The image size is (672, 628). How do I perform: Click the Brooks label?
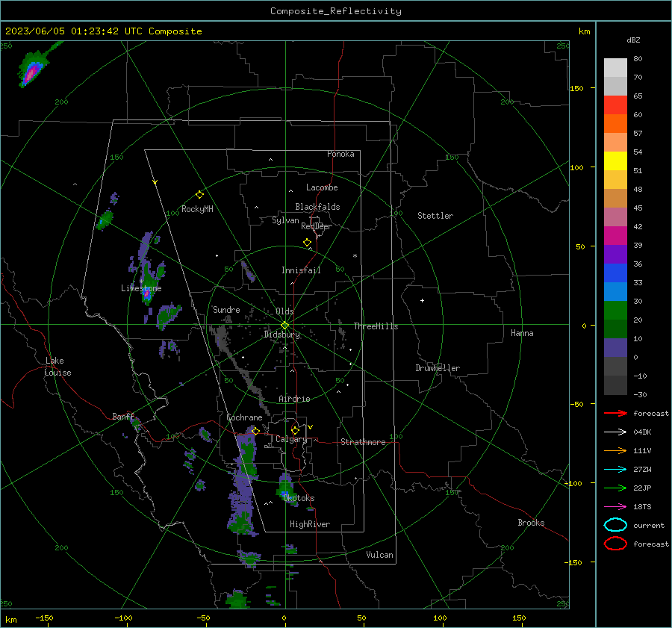click(531, 523)
